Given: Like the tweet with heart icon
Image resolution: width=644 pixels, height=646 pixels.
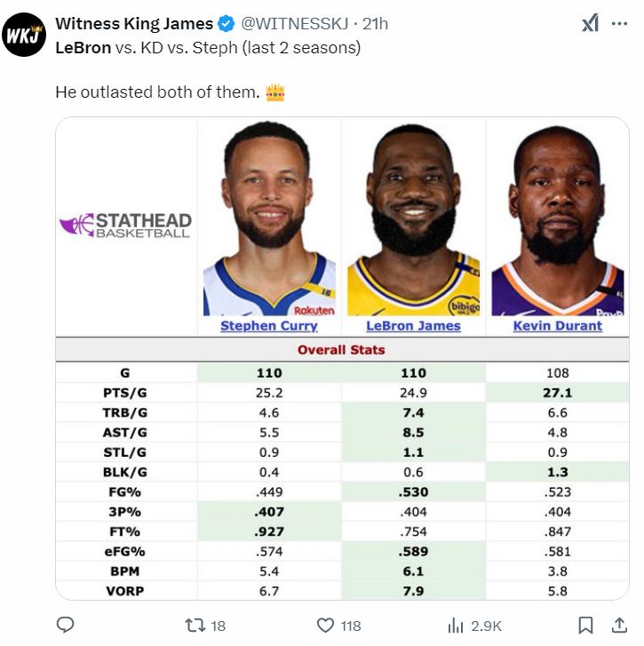Looking at the screenshot, I should click(325, 626).
